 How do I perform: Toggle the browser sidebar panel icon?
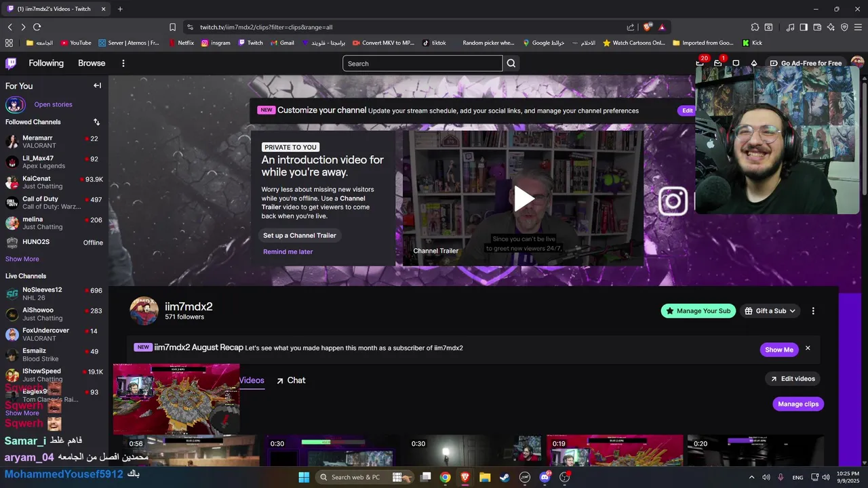click(804, 27)
